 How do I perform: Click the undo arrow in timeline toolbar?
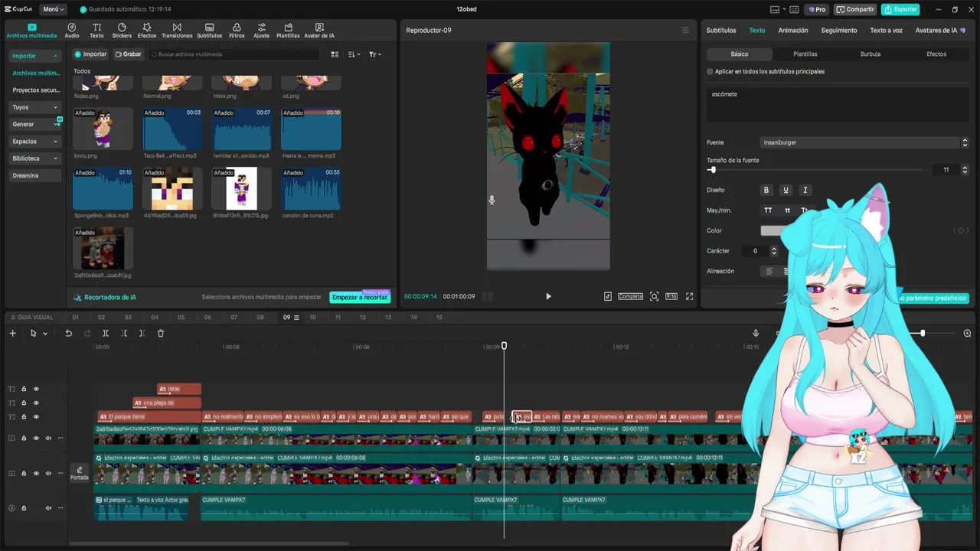68,333
